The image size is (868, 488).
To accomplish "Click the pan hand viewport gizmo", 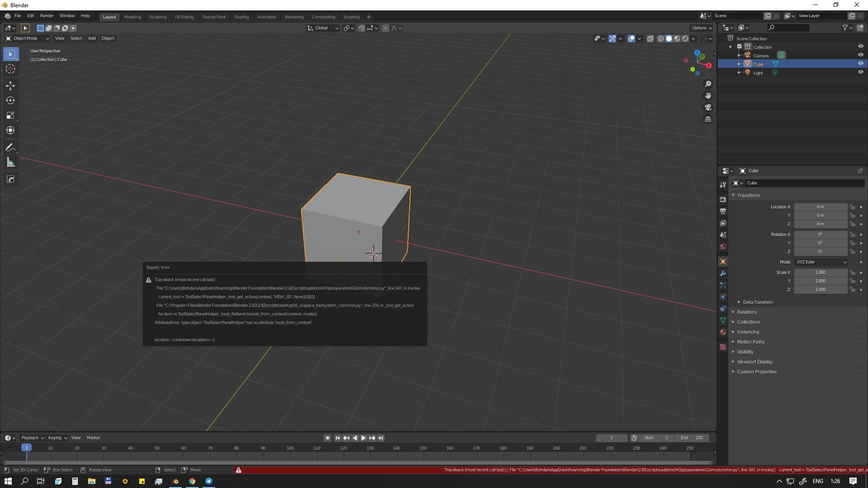I will click(x=708, y=96).
